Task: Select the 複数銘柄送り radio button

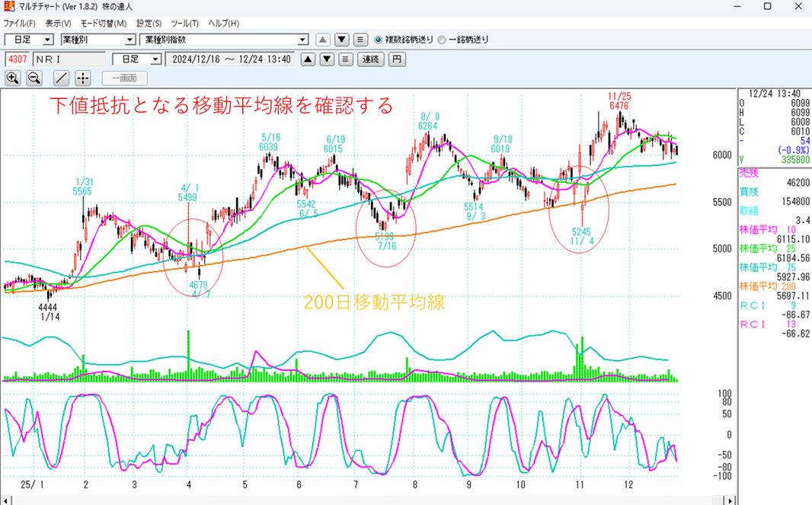Action: [379, 40]
